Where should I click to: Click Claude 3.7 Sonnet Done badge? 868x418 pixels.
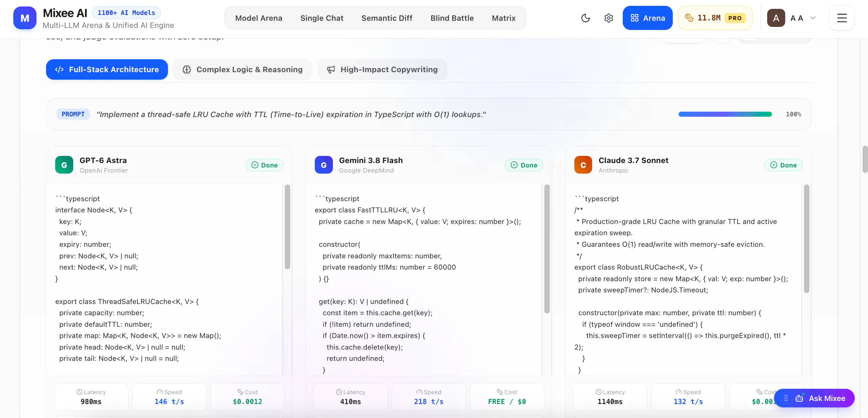pos(784,165)
